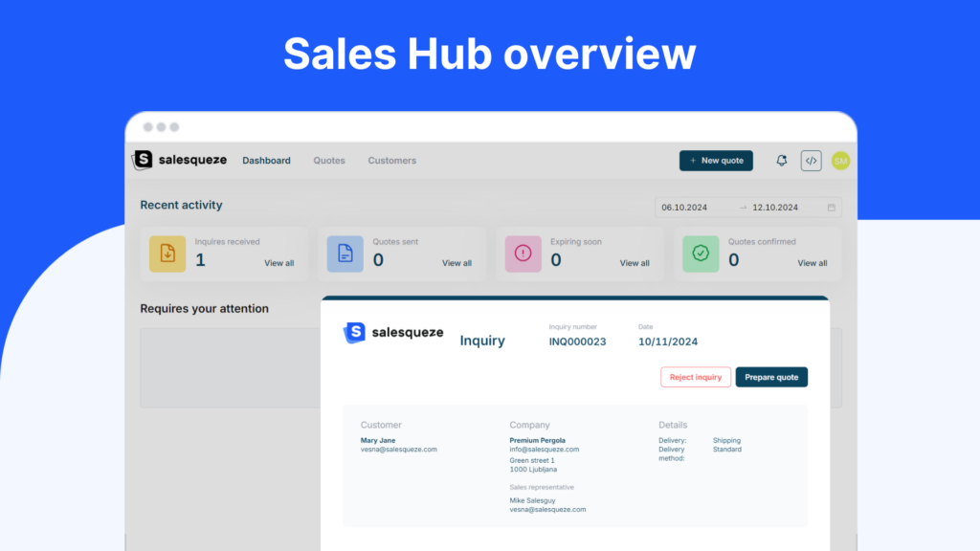Click the Green street 1 address

tap(532, 460)
